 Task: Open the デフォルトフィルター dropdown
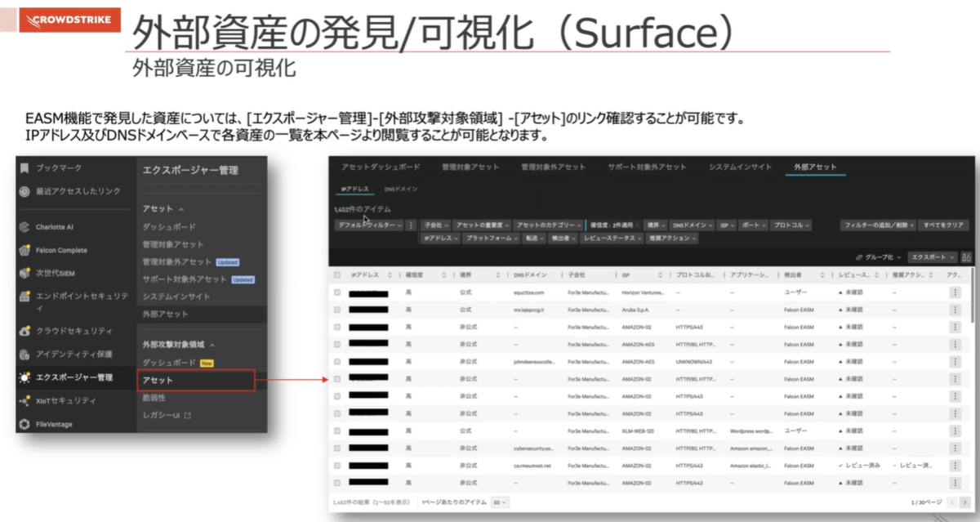369,225
